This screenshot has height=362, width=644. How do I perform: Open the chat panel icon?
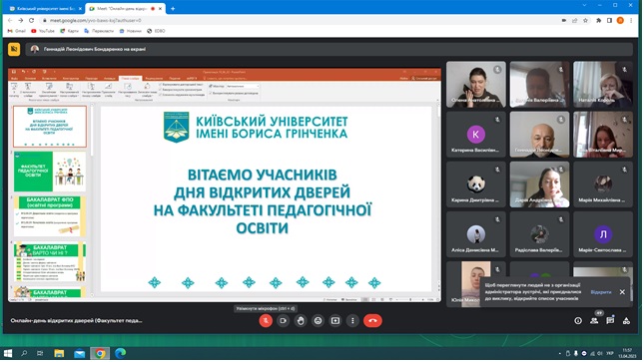pyautogui.click(x=610, y=321)
